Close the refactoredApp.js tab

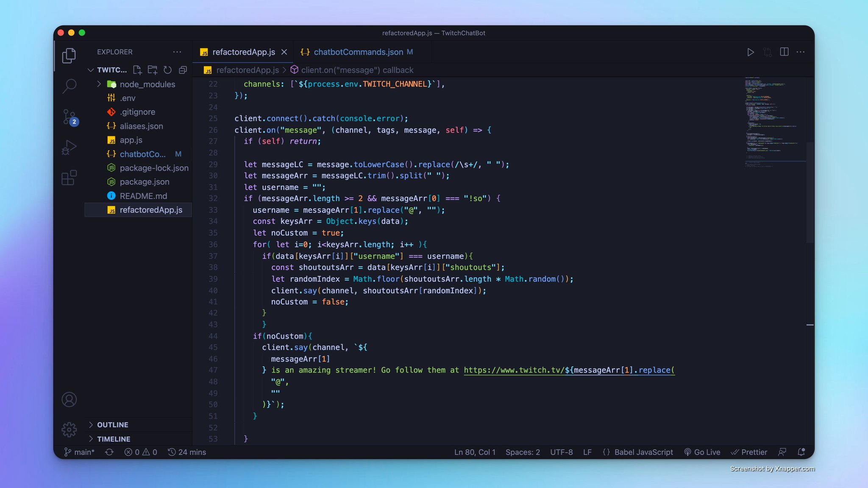(x=284, y=52)
